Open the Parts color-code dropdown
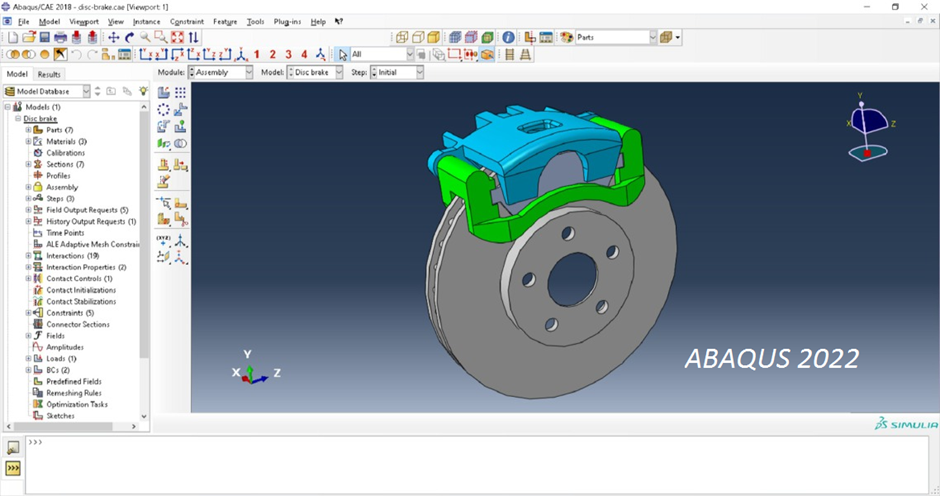Screen dimensions: 940x496 [x=616, y=37]
